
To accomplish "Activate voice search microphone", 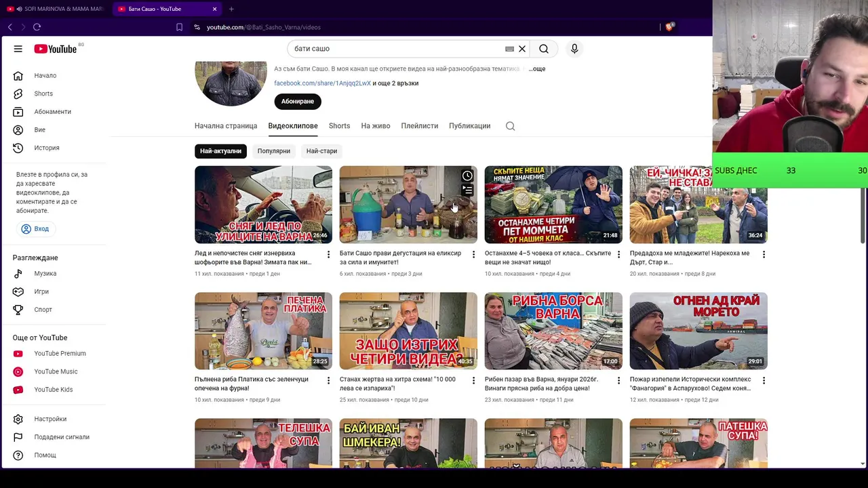I will tap(574, 49).
